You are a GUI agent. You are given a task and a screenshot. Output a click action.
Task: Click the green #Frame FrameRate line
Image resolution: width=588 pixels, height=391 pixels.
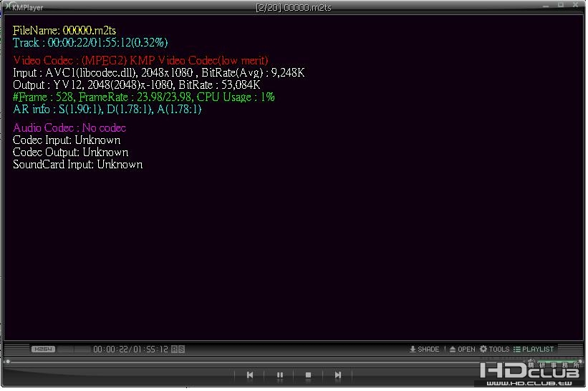(x=144, y=97)
